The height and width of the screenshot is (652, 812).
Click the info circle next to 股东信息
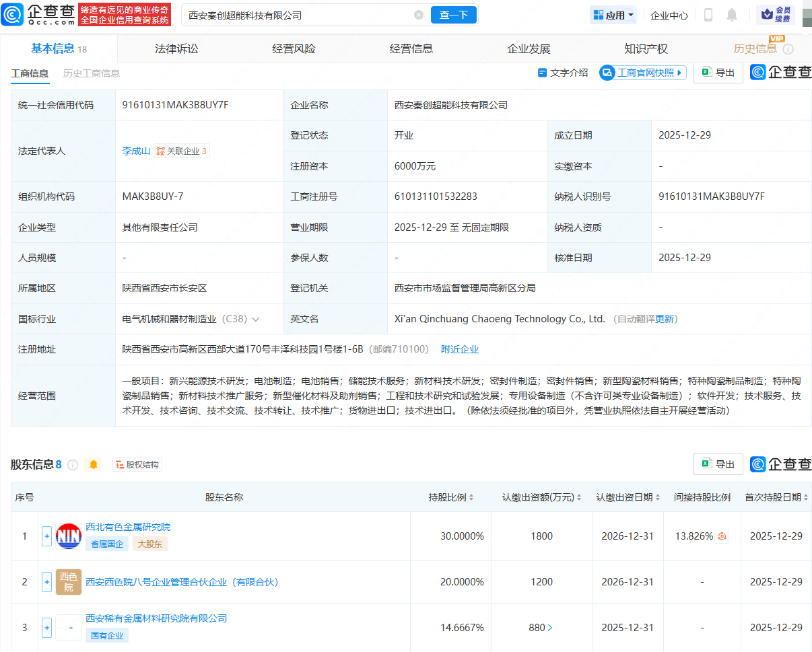[x=74, y=464]
